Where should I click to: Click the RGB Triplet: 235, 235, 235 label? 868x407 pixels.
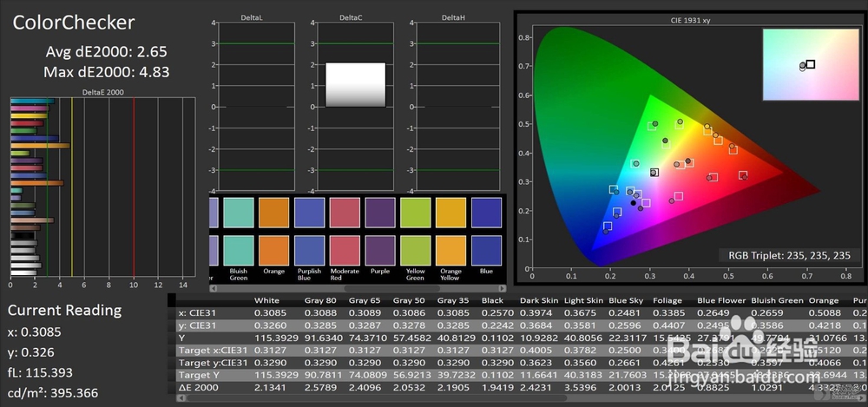pos(789,255)
